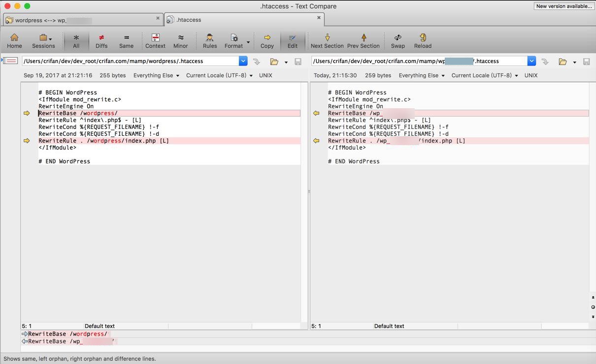Viewport: 596px width, 364px height.
Task: Click the Copy arrow toolbar icon
Action: [267, 41]
